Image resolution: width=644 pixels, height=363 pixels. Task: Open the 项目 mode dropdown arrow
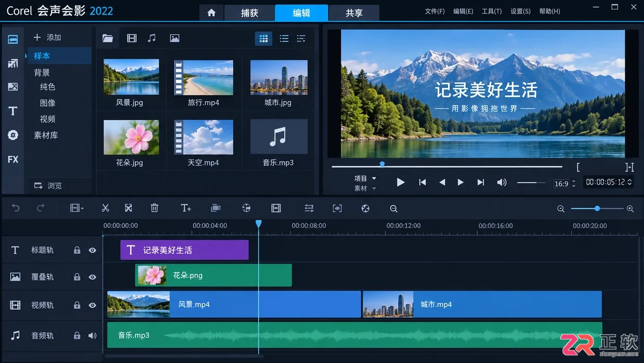tap(374, 178)
